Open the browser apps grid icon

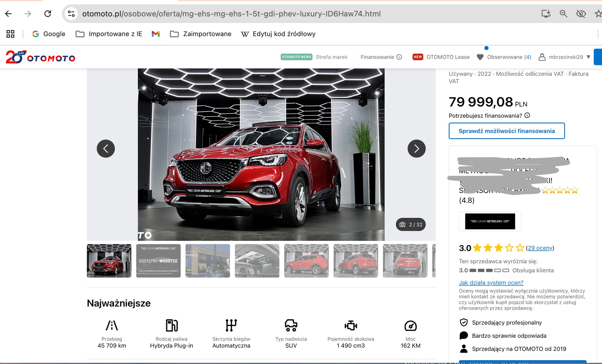(x=10, y=34)
